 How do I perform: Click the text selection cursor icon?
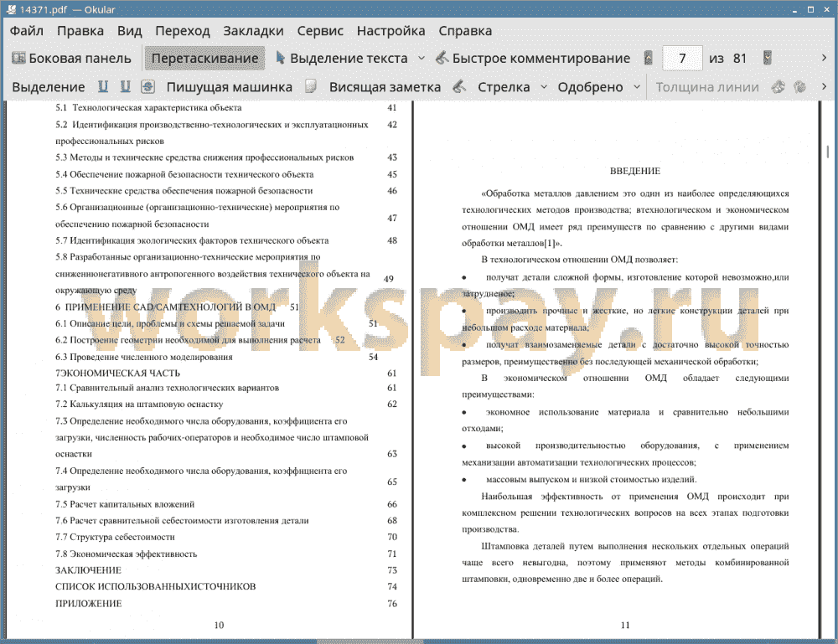[x=280, y=58]
